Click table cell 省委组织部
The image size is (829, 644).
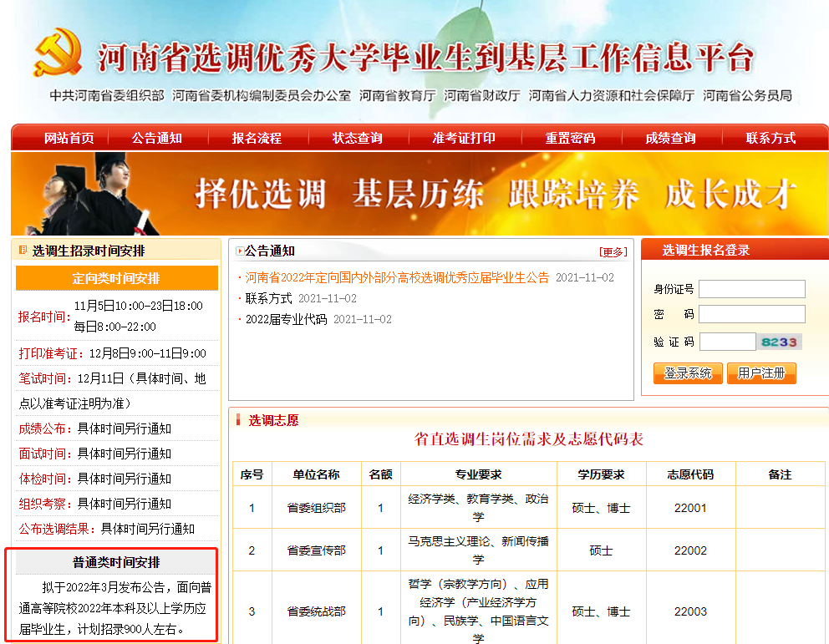click(x=316, y=508)
